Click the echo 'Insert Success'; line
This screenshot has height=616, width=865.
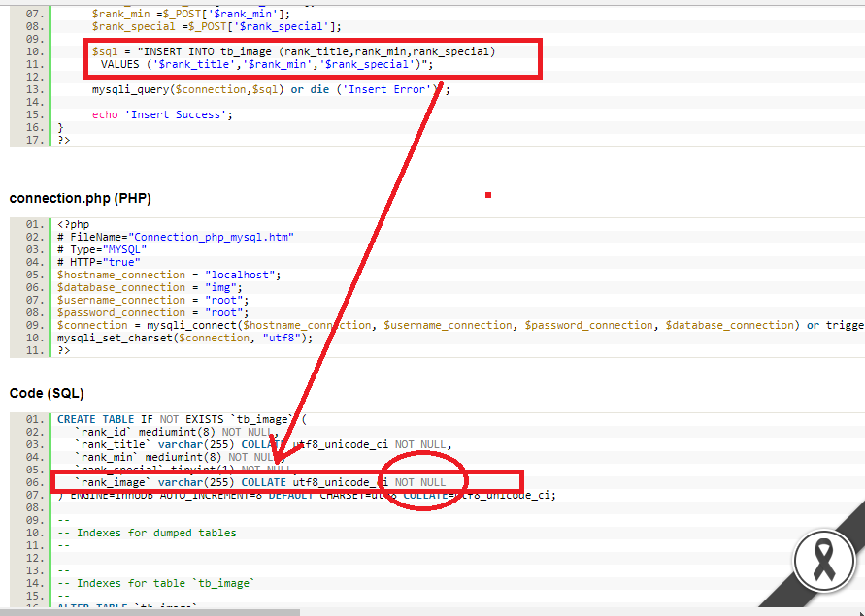pos(162,114)
